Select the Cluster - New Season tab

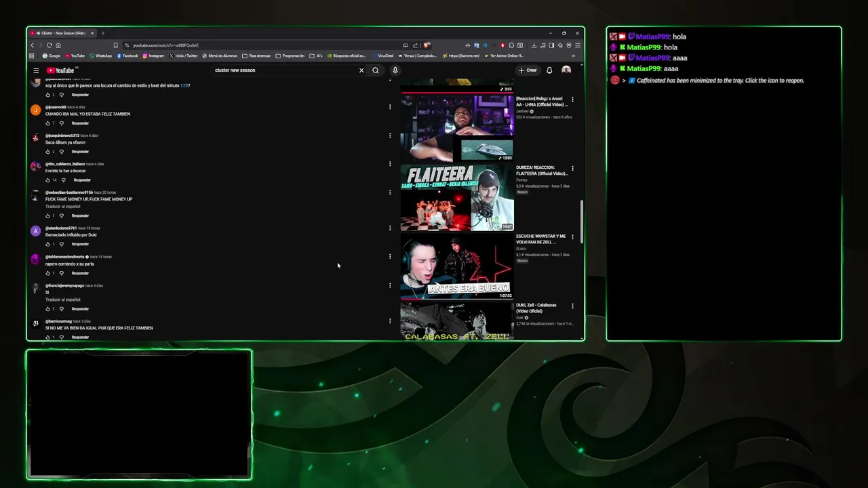pyautogui.click(x=63, y=33)
